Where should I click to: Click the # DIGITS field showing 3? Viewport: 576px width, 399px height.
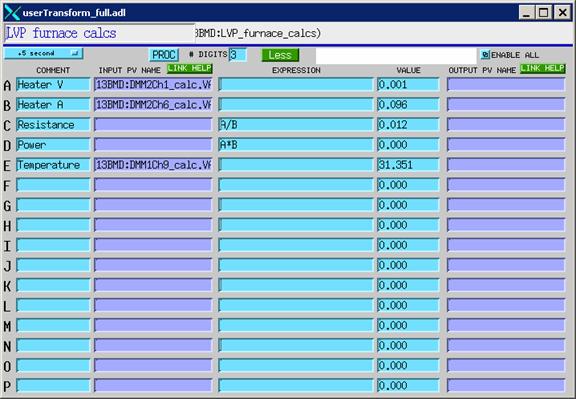pos(237,55)
